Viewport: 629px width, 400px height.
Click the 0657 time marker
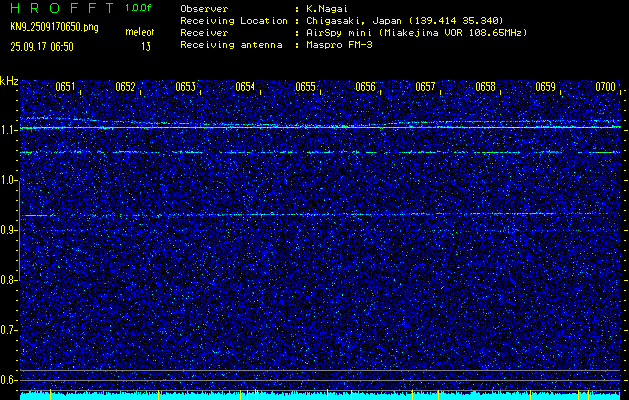coord(425,87)
